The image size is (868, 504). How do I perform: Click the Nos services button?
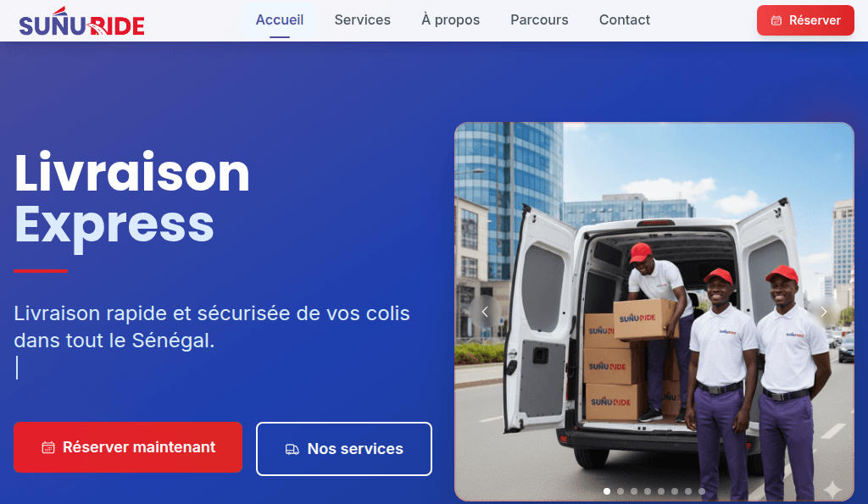344,449
